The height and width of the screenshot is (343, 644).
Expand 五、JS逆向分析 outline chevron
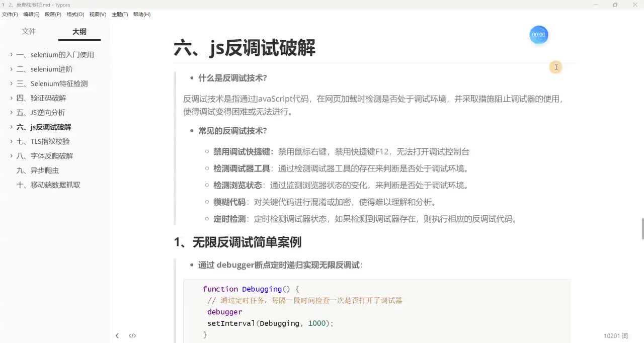(12, 113)
